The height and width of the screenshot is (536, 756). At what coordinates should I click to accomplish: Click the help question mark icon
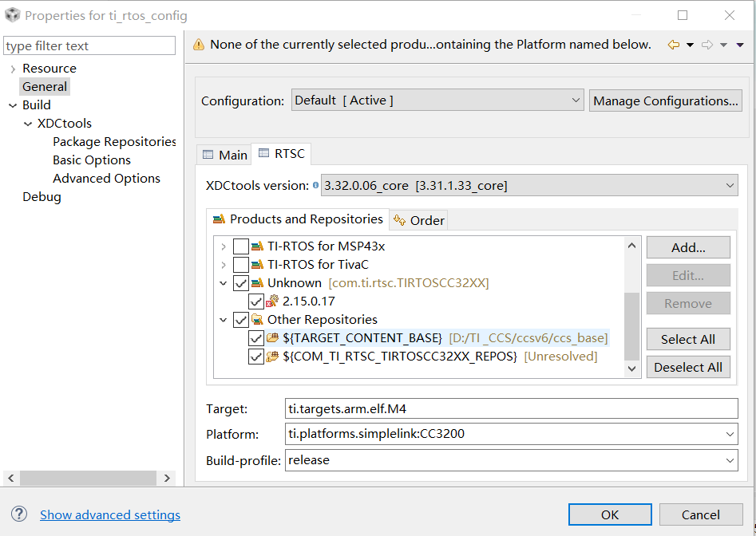pos(20,514)
